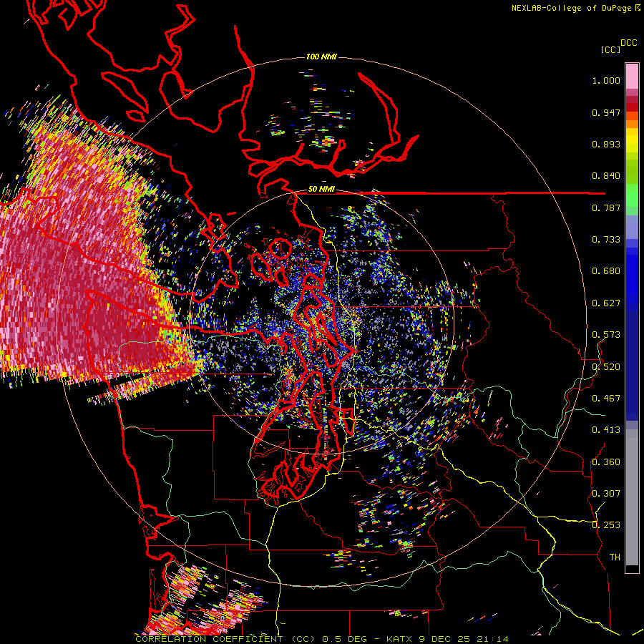The height and width of the screenshot is (644, 644).
Task: Pick the bright green band of the color bar
Action: [x=632, y=195]
